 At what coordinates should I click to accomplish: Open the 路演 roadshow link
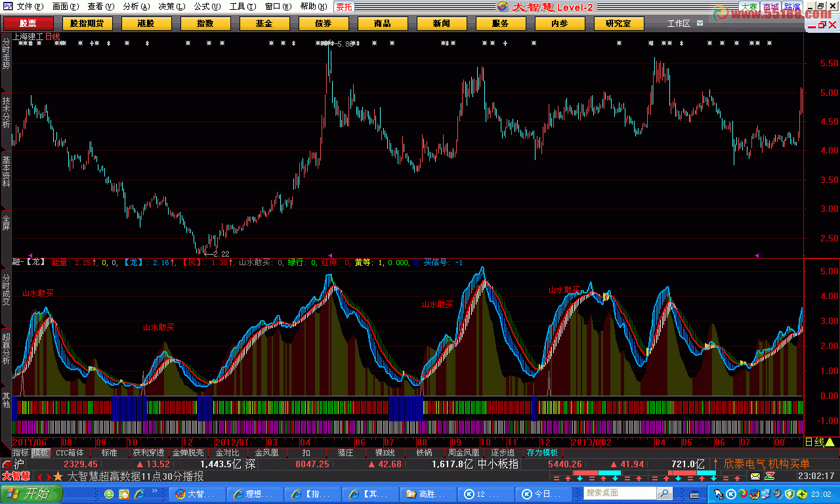coord(792,7)
